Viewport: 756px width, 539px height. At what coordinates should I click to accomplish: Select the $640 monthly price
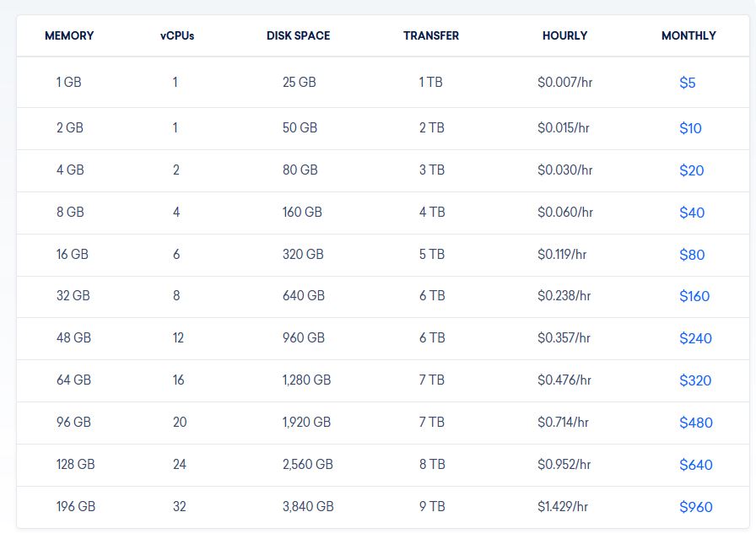point(696,465)
